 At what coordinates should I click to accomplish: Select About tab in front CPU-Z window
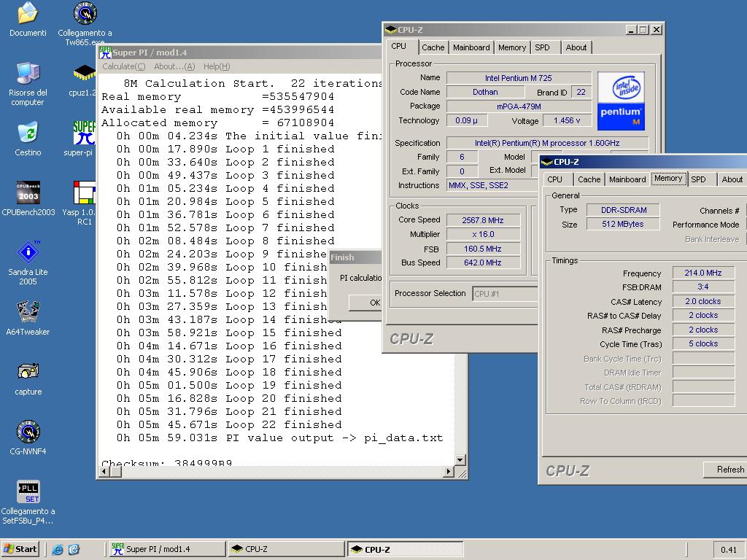point(732,179)
